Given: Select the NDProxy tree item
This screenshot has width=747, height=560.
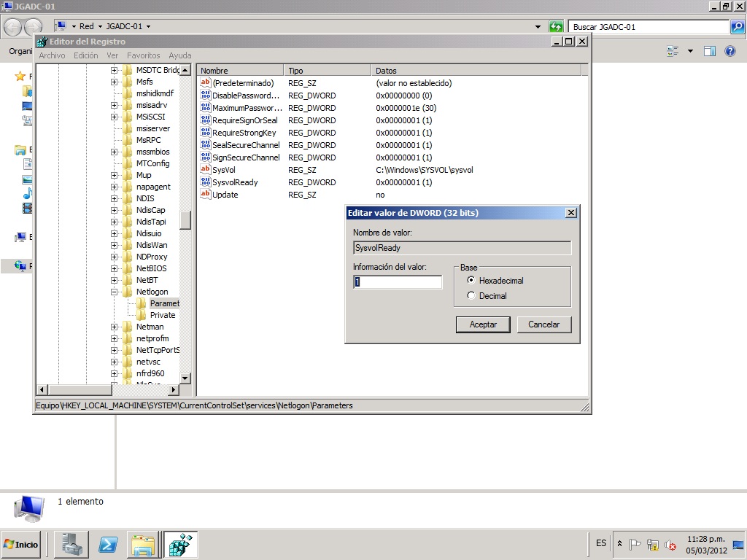Looking at the screenshot, I should (152, 257).
